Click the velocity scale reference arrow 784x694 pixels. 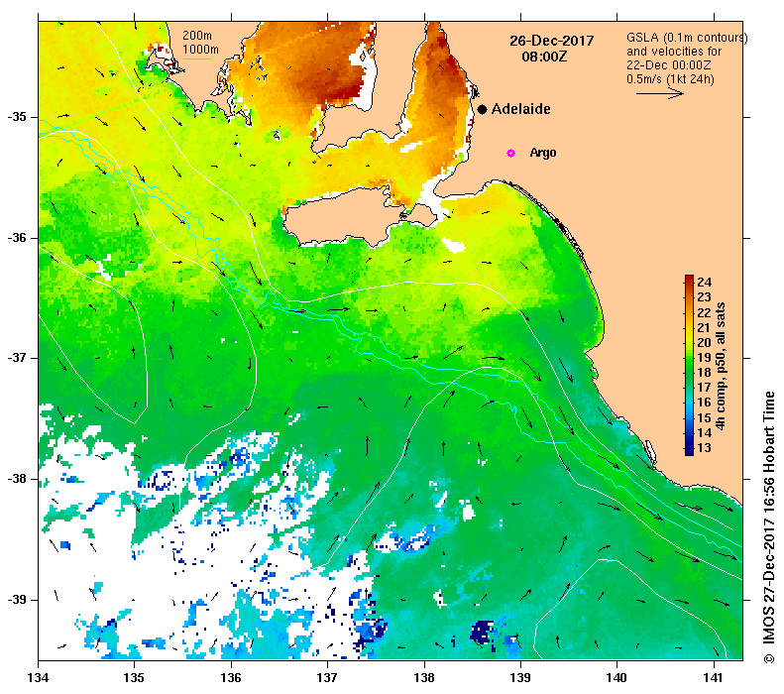click(x=659, y=93)
